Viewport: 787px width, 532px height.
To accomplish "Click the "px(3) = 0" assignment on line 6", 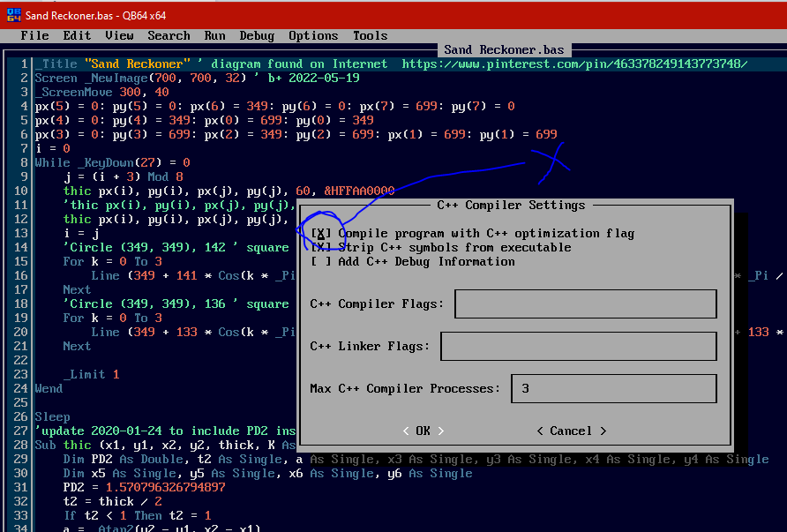I will pyautogui.click(x=66, y=134).
